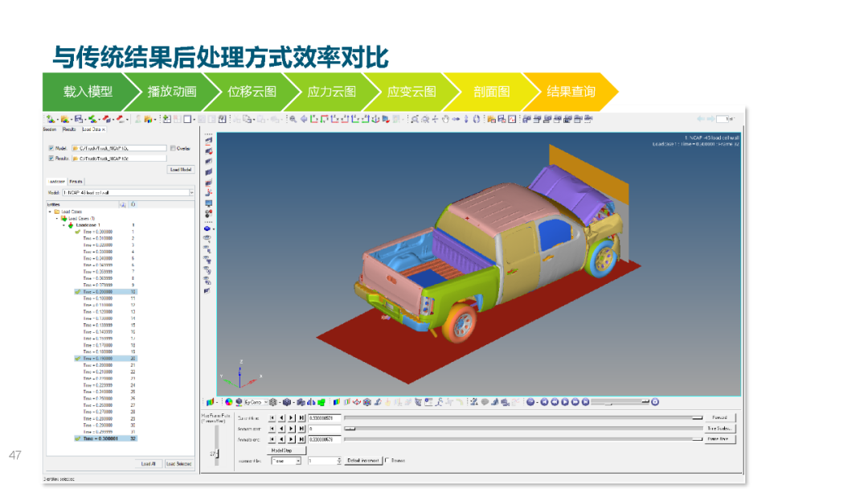Click the save-session disk icon in top toolbar
The width and height of the screenshot is (868, 489).
[x=79, y=119]
